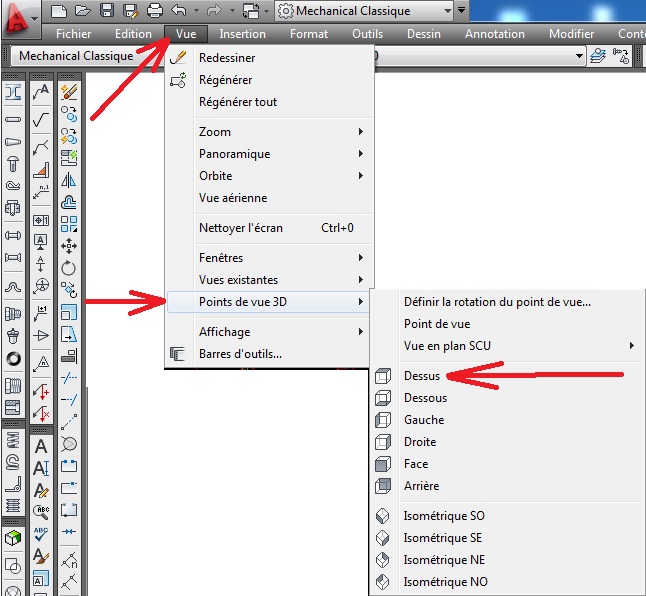The height and width of the screenshot is (596, 646).
Task: Open Barres d'outils... dialog
Action: pyautogui.click(x=269, y=354)
